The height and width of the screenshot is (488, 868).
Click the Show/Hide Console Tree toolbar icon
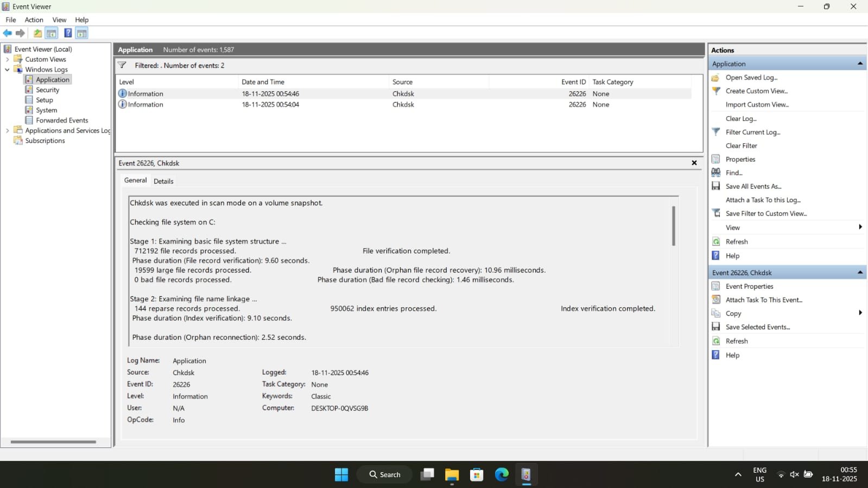52,33
